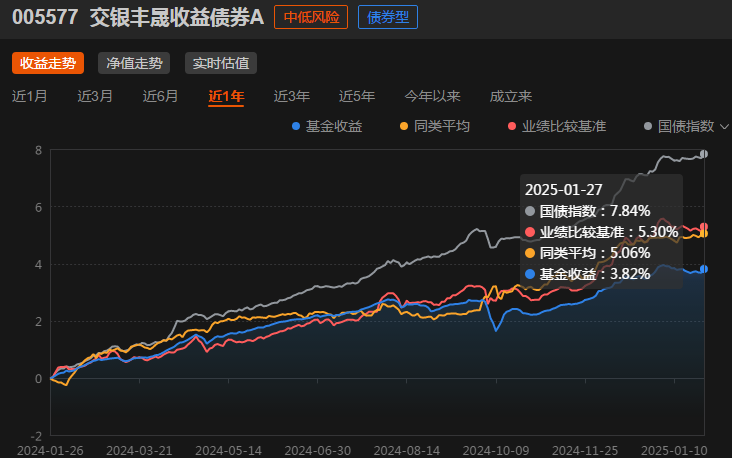
Task: Click the fund code 005577
Action: point(45,17)
